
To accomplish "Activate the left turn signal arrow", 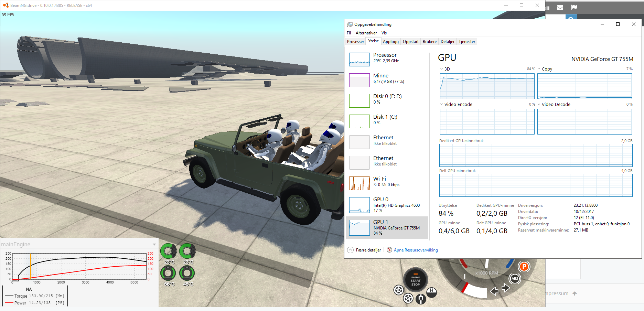I will coord(494,291).
